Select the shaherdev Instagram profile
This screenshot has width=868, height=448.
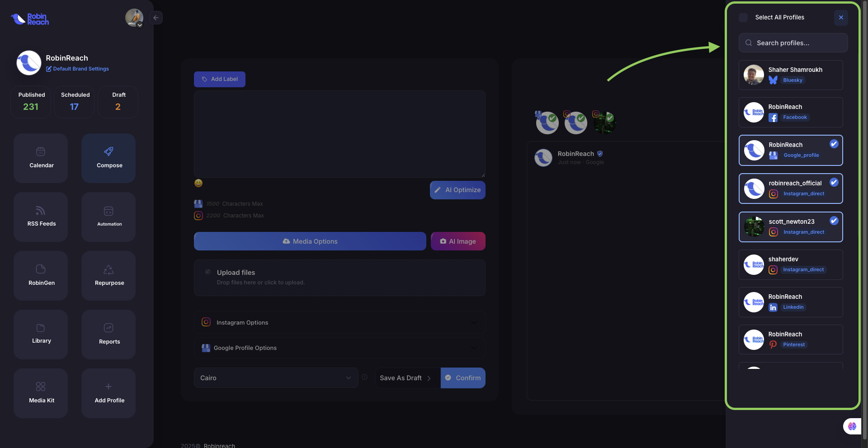[x=791, y=264]
